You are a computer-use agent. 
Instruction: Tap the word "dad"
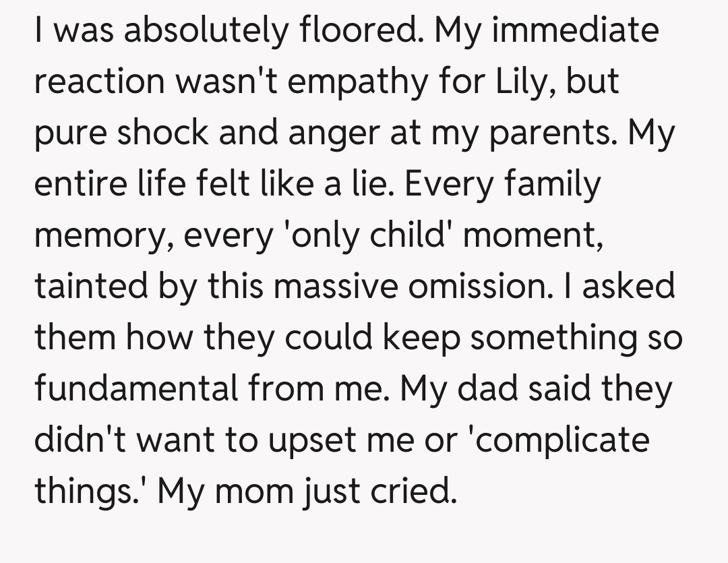[491, 389]
